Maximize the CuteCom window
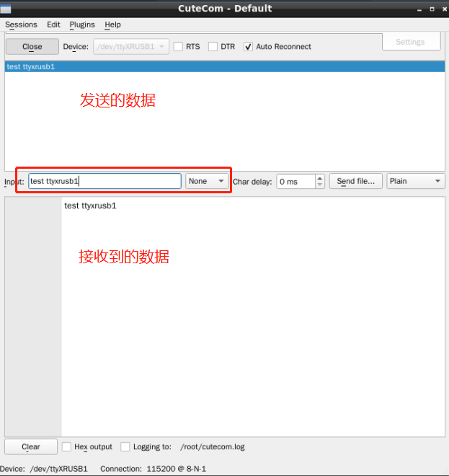449x476 pixels. click(432, 9)
